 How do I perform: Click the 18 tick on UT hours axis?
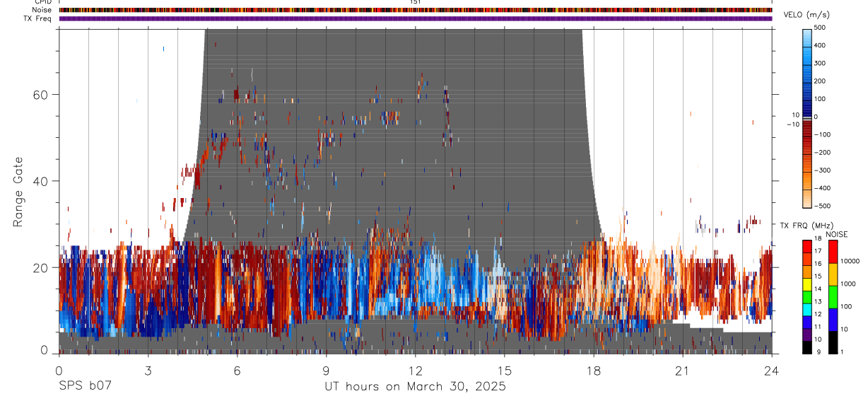coord(593,371)
